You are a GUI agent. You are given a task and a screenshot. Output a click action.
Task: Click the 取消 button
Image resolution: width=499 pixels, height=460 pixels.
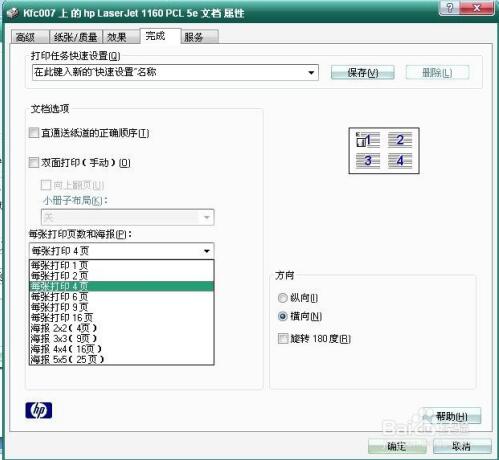[462, 446]
